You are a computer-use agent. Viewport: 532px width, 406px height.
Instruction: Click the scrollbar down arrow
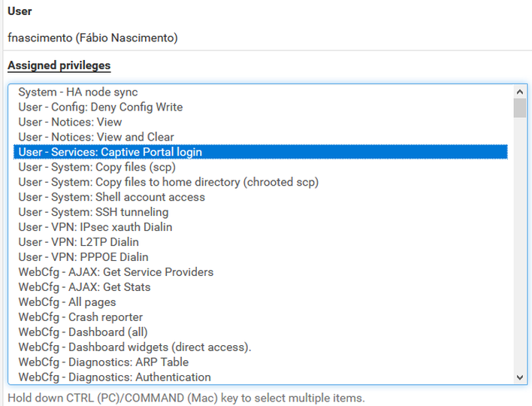pyautogui.click(x=519, y=377)
